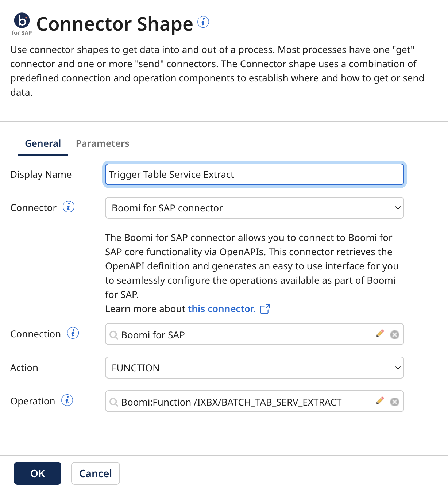Screen dimensions: 448x487
Task: Open the this connector link
Action: coord(221,309)
